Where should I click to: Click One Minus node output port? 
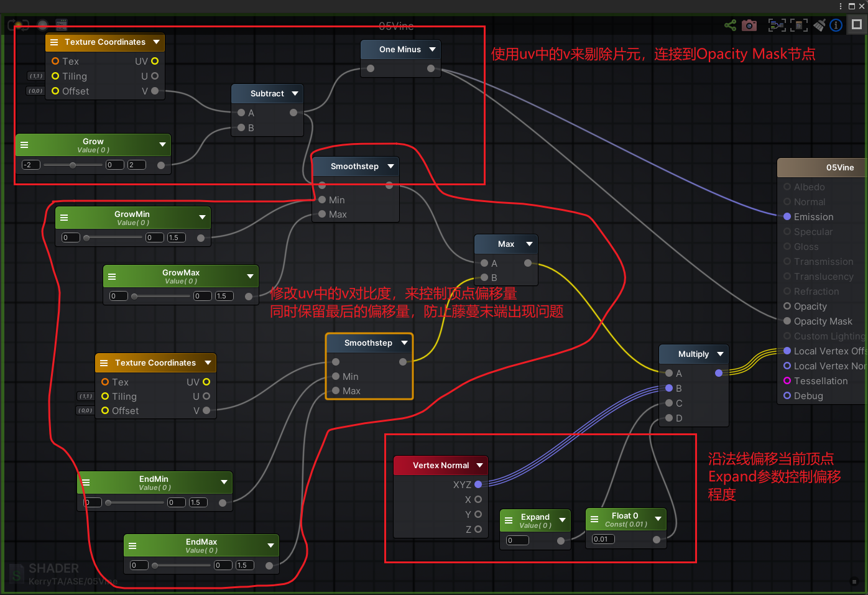431,68
